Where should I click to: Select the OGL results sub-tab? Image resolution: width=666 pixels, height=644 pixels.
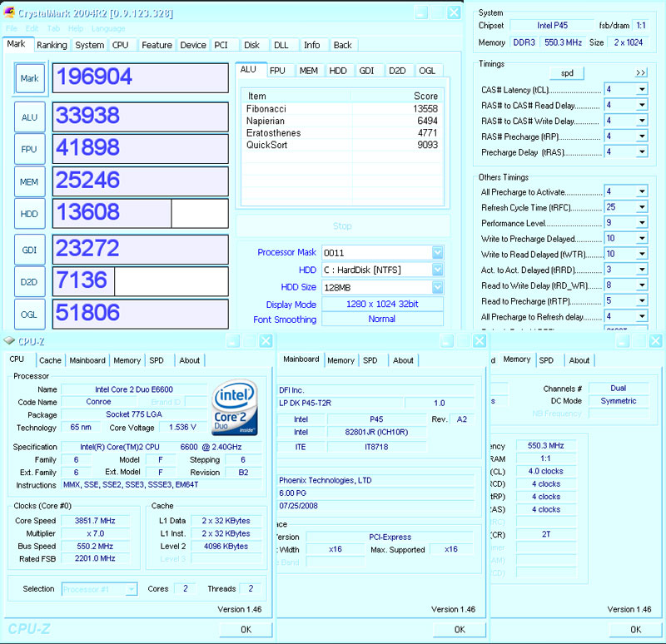click(x=427, y=71)
